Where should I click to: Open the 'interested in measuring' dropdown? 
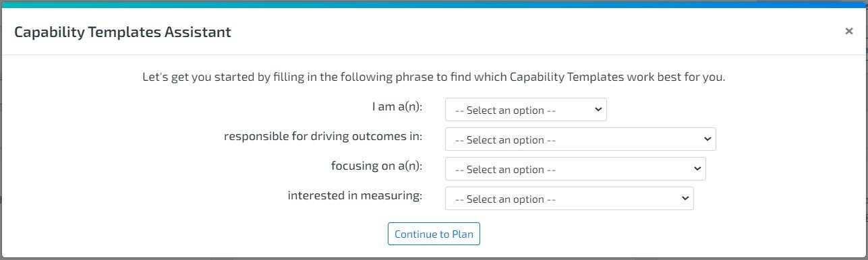(x=569, y=199)
